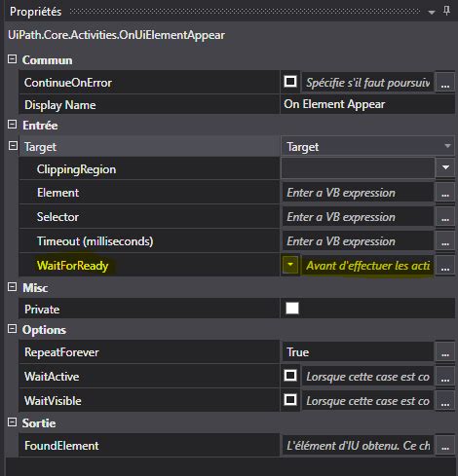Viewport: 458px width, 476px height.
Task: Open expression editor for Timeout
Action: [445, 241]
